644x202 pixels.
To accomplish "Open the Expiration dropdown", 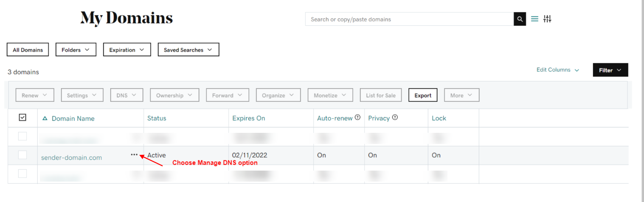I will point(127,50).
